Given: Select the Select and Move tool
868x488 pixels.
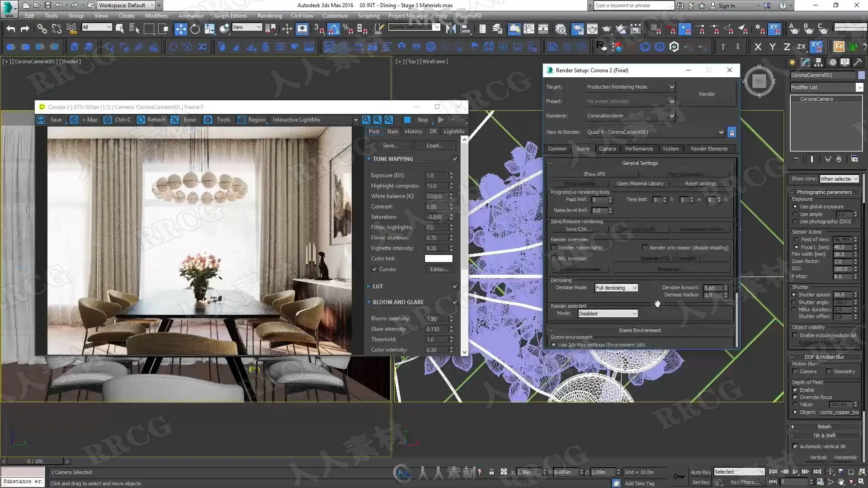Looking at the screenshot, I should click(180, 29).
